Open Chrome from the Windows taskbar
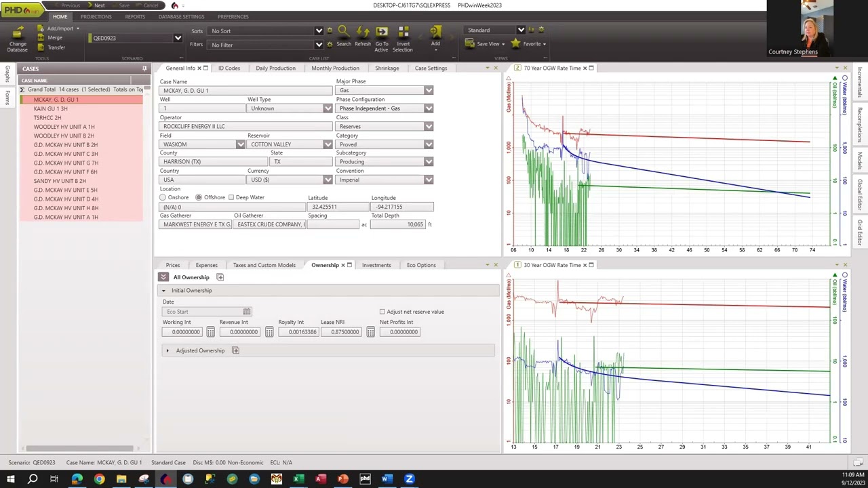The height and width of the screenshot is (488, 868). coord(99,479)
